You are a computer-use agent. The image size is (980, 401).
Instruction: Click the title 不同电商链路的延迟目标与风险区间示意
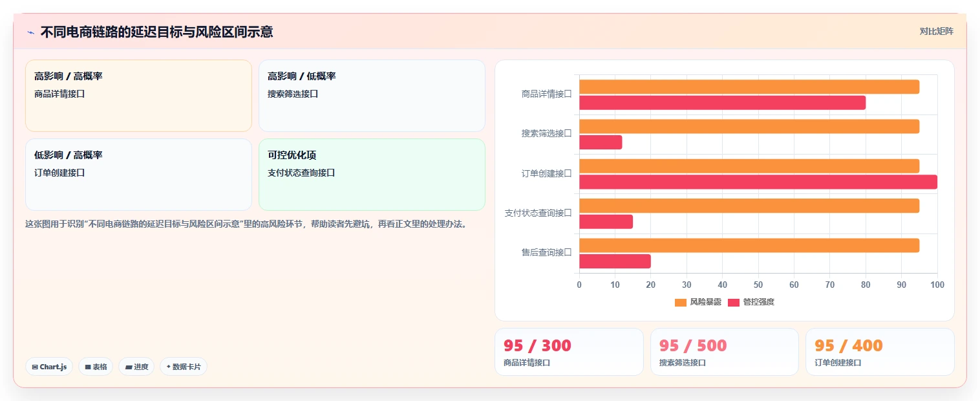click(x=156, y=32)
